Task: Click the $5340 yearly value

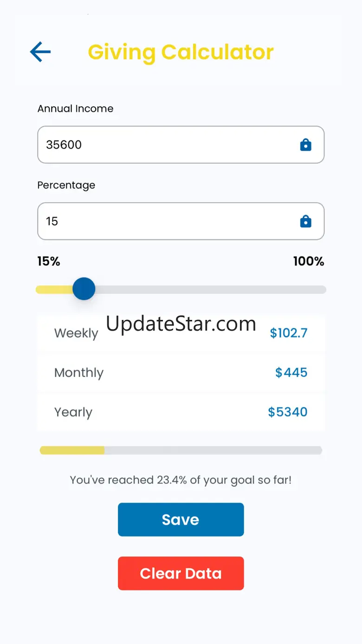Action: tap(287, 412)
